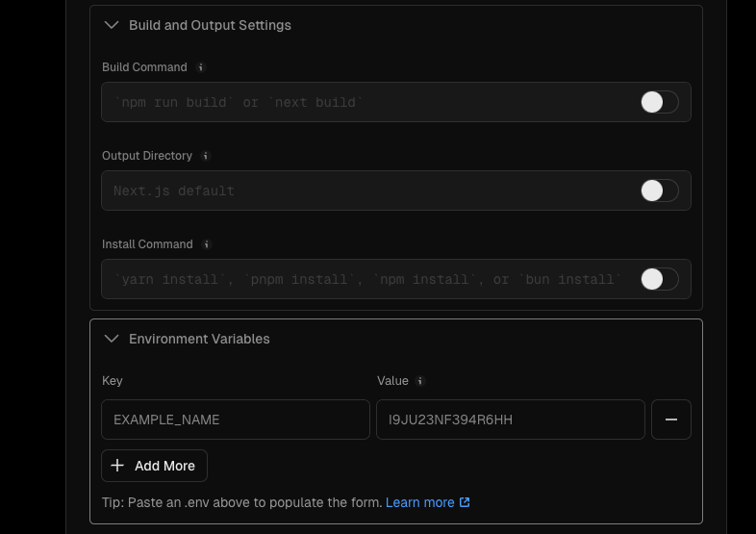Click the Environment Variables section title
The width and height of the screenshot is (756, 534).
pyautogui.click(x=199, y=339)
